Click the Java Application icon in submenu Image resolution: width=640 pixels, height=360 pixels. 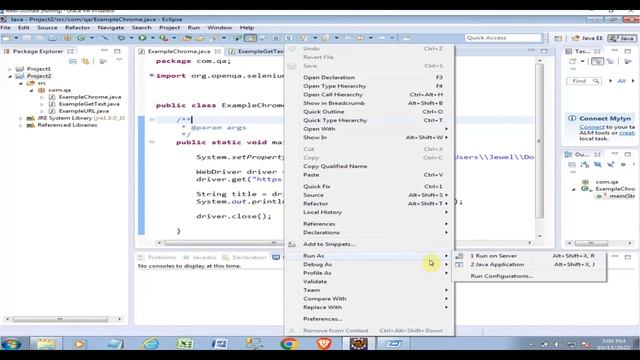[459, 264]
